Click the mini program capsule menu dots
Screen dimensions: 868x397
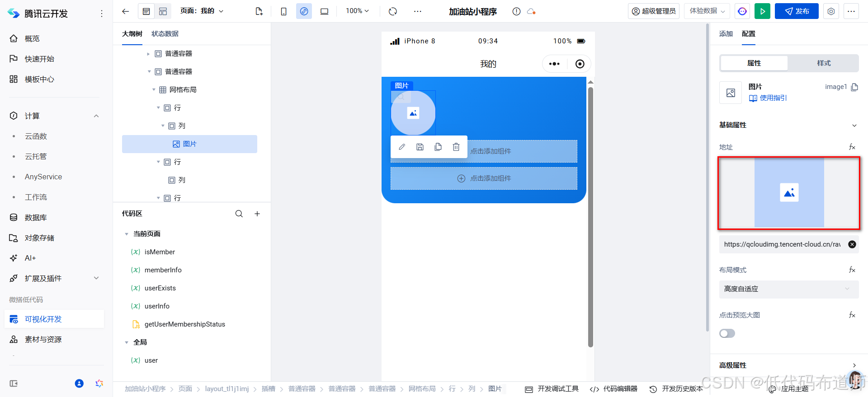tap(554, 64)
